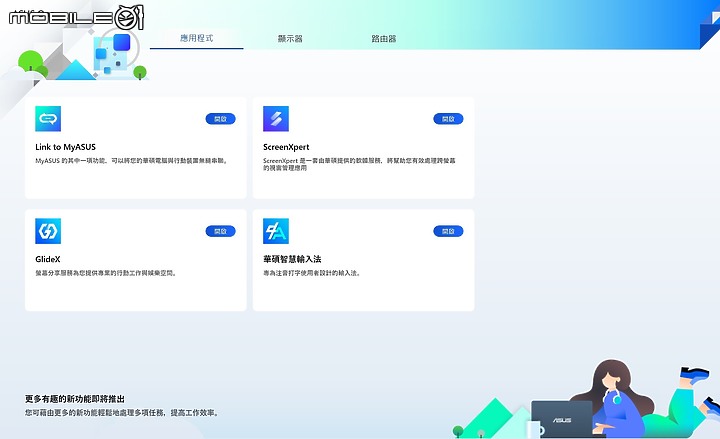Select the 華碩智慧輸入法 description line
Viewport: 720px width, 439px height.
(312, 273)
